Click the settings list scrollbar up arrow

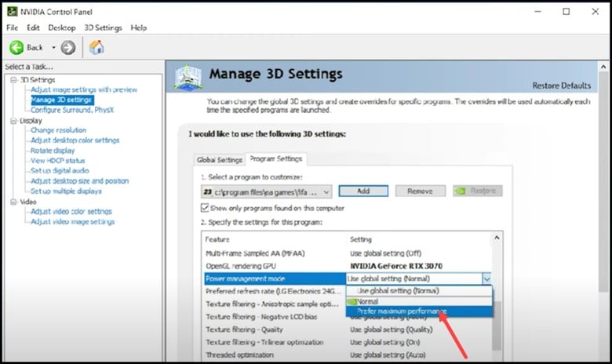point(496,238)
